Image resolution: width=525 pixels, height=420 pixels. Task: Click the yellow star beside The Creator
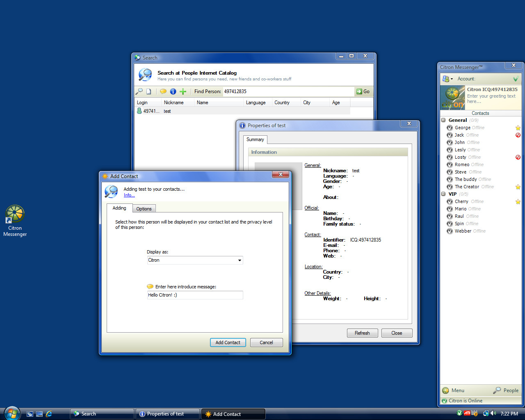[x=518, y=187]
